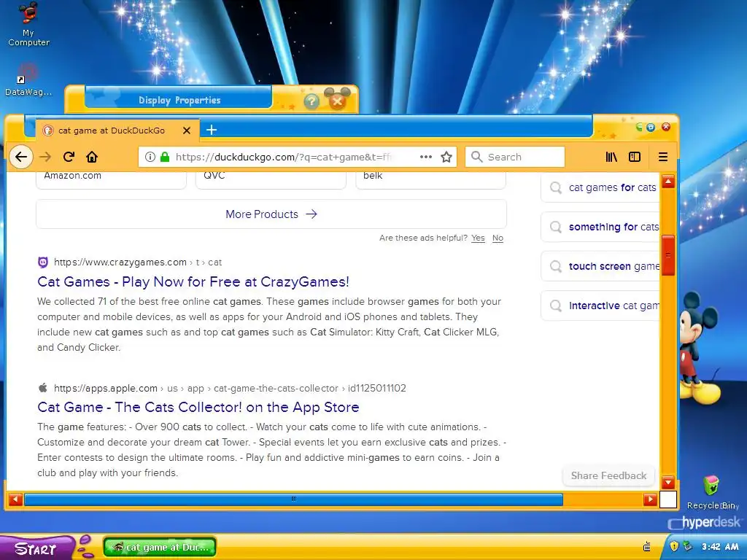The width and height of the screenshot is (747, 560).
Task: Click the belk product card
Action: [x=430, y=180]
